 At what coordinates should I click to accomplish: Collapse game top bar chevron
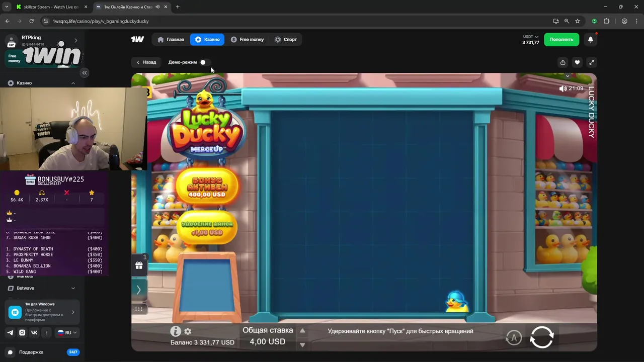(x=568, y=76)
